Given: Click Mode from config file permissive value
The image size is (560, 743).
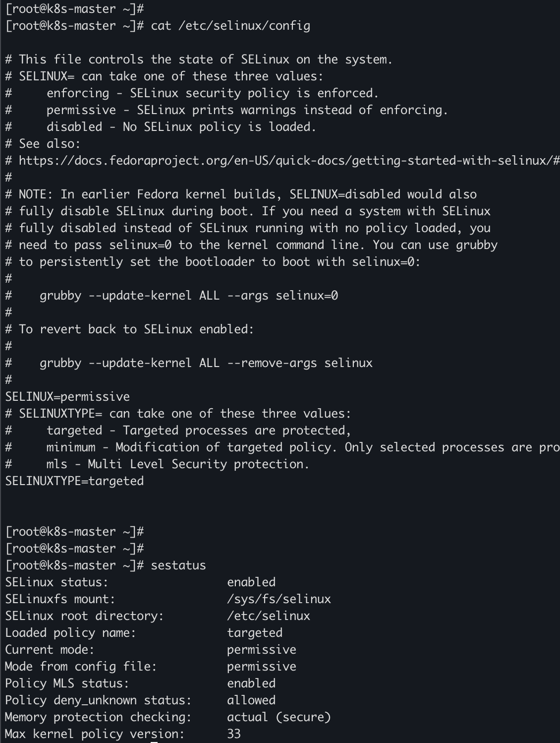Looking at the screenshot, I should 262,667.
